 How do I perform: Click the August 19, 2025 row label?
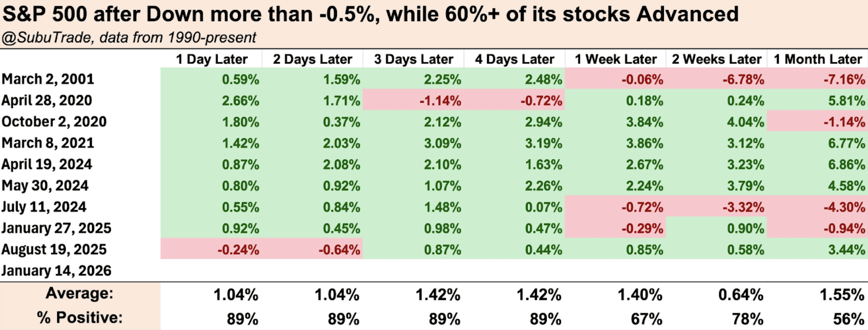pyautogui.click(x=54, y=249)
